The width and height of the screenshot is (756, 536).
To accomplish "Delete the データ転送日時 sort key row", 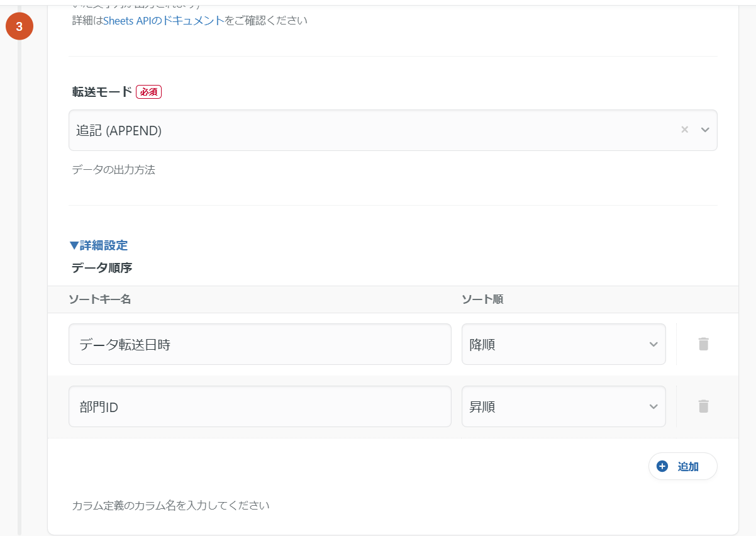I will [x=703, y=344].
